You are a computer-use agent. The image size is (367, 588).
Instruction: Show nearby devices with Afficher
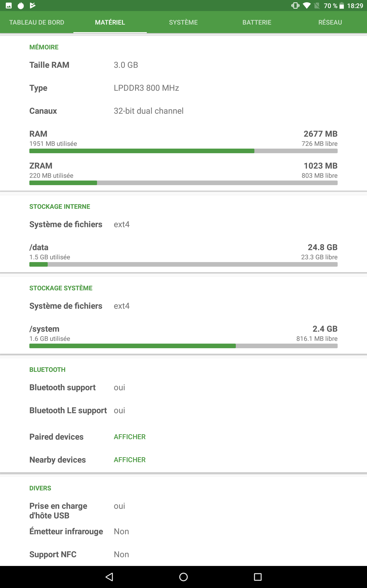point(130,460)
